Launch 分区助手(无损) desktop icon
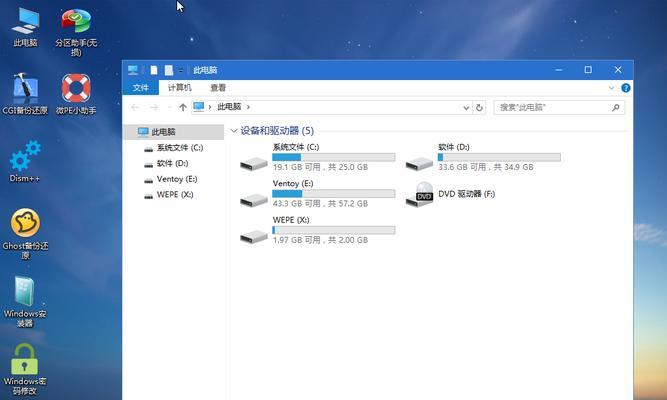Viewport: 667px width, 400px height. point(76,31)
